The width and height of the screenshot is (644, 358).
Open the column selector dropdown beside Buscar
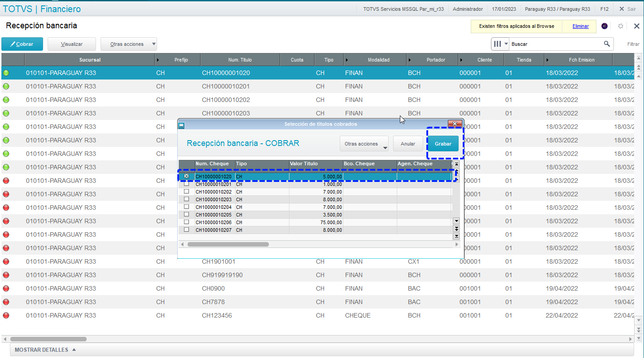tap(501, 44)
